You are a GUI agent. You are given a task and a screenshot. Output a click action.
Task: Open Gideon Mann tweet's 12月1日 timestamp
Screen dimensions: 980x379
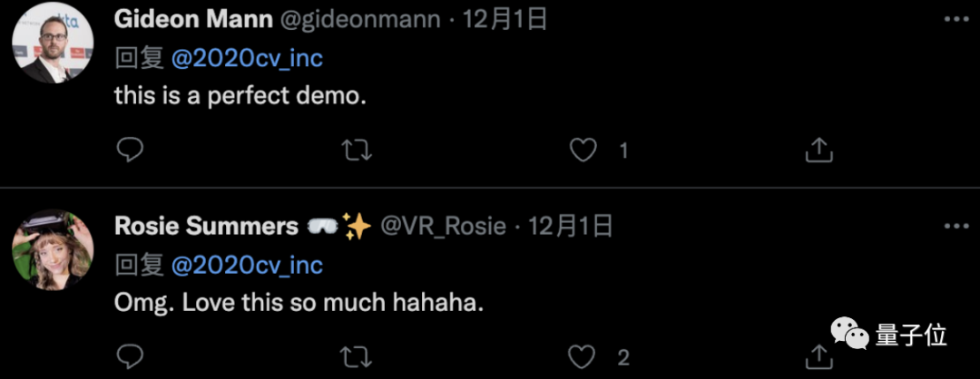point(505,20)
